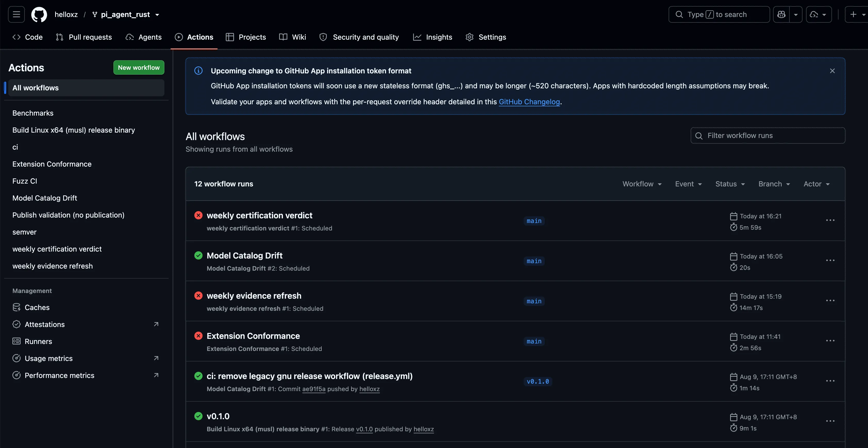This screenshot has width=868, height=448.
Task: Open menu for ci: remove legacy gnu run
Action: (830, 381)
